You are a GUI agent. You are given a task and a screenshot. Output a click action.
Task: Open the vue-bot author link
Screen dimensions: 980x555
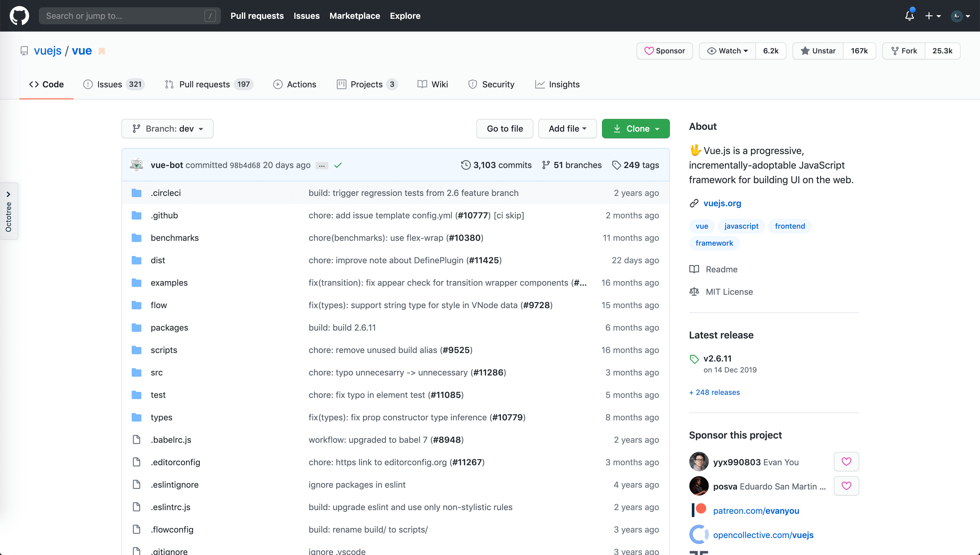pos(167,165)
